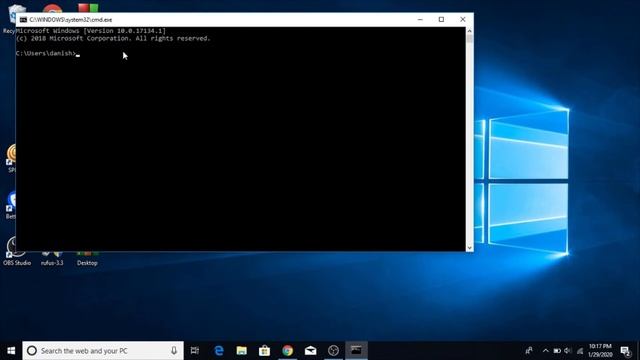Click the cmd vertical scrollbar thumb
Viewport: 640px width, 360px height.
pyautogui.click(x=469, y=39)
